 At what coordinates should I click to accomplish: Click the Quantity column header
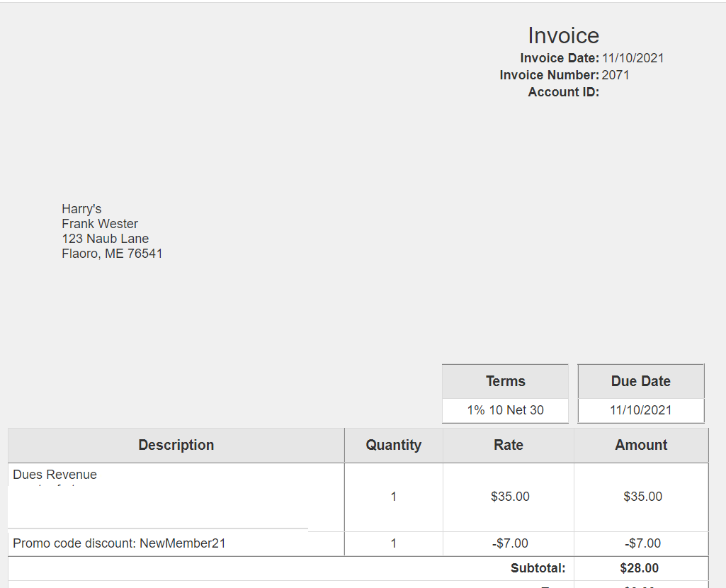(x=393, y=445)
